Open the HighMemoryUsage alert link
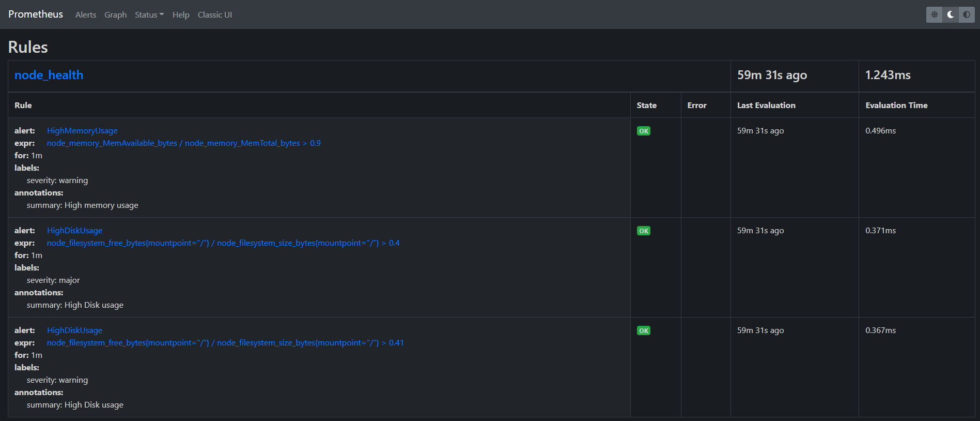The height and width of the screenshot is (421, 980). [x=82, y=131]
